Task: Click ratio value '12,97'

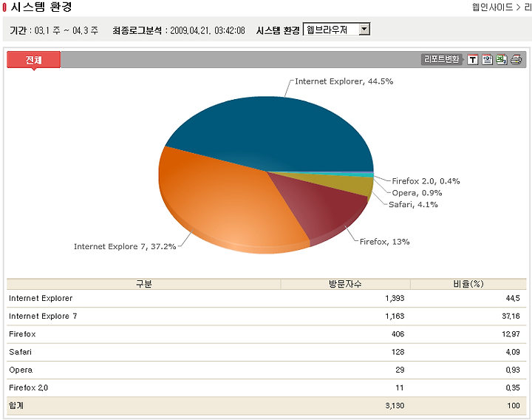Action: 511,334
